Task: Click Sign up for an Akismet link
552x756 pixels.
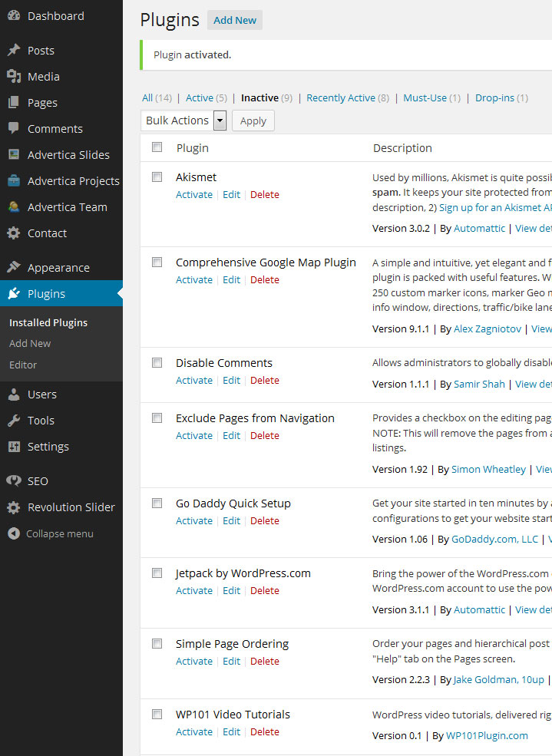Action: [x=496, y=208]
